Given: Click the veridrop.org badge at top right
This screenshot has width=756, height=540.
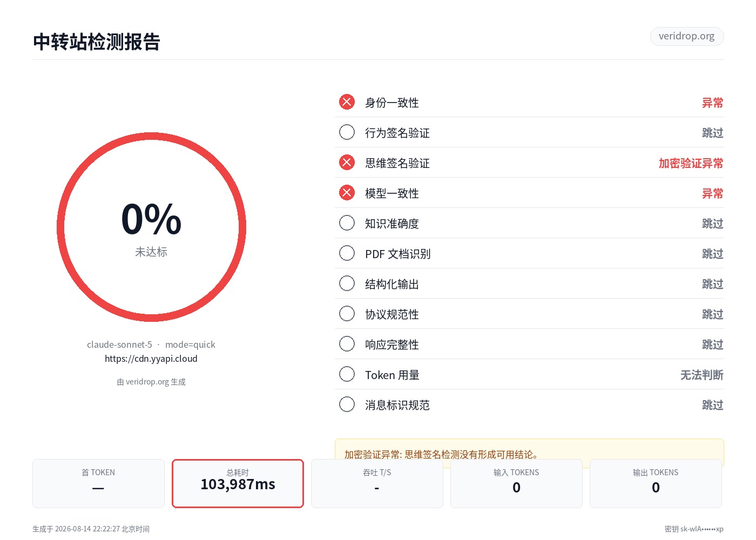Looking at the screenshot, I should (x=687, y=36).
